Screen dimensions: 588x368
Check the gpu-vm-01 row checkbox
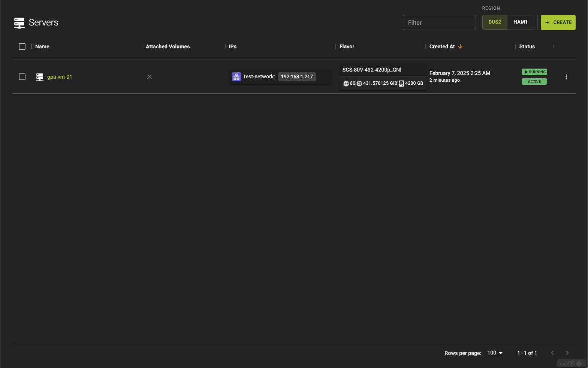[22, 77]
